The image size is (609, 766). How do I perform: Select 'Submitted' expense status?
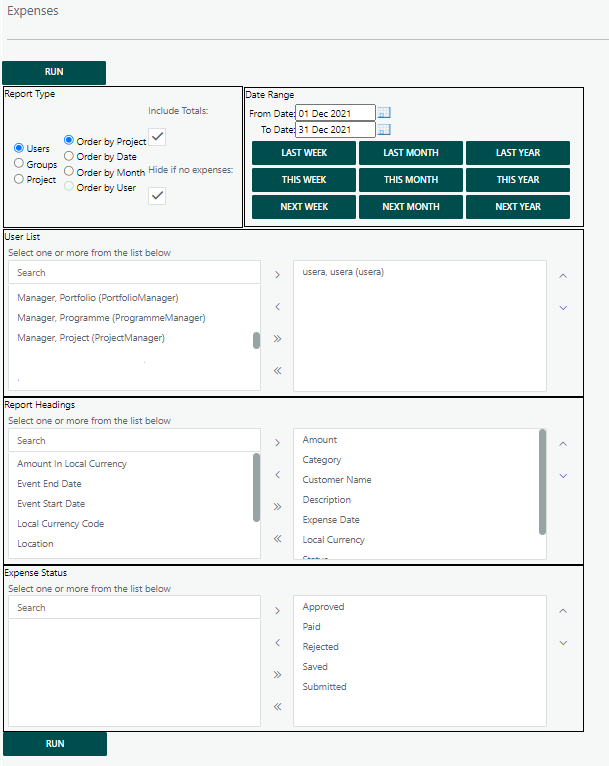[x=324, y=687]
